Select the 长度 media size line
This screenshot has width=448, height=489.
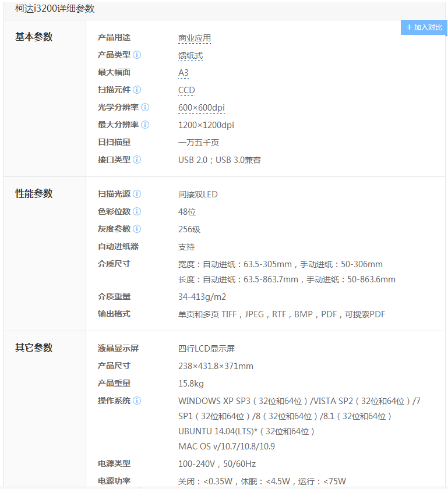(x=287, y=279)
